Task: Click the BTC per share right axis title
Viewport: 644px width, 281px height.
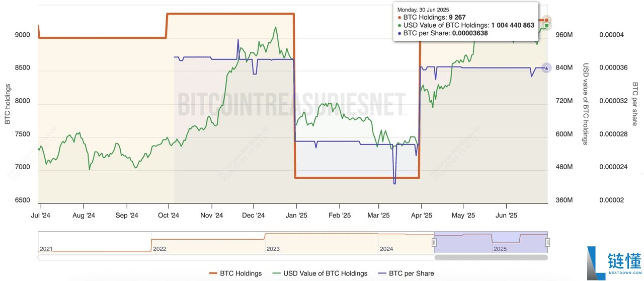Action: [635, 104]
